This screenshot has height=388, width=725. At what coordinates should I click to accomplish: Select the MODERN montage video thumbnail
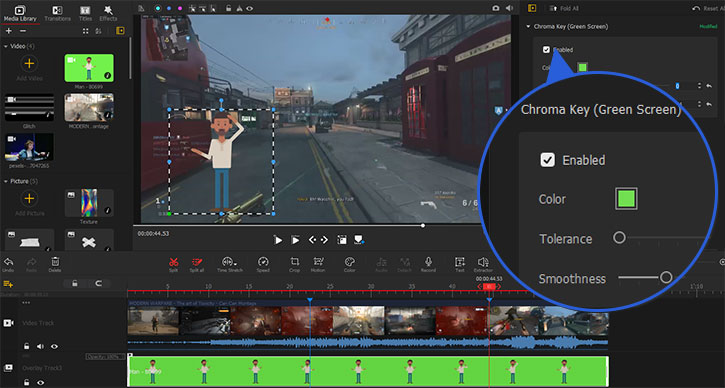89,108
